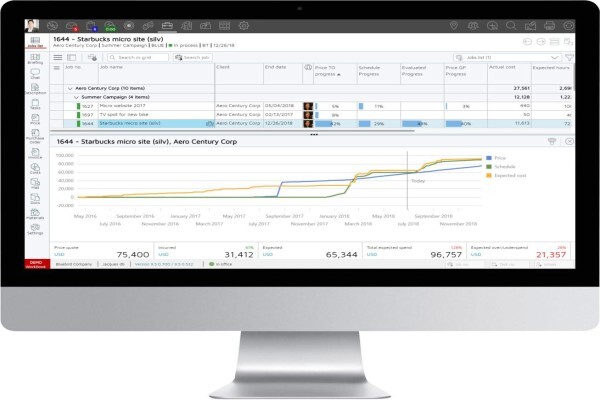Collapse the Summer Campaign group

[x=76, y=97]
